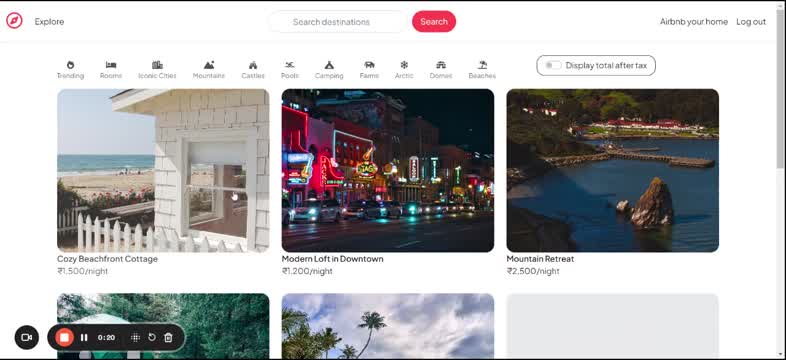The height and width of the screenshot is (360, 786).
Task: Pick the Domes category icon
Action: click(x=441, y=65)
